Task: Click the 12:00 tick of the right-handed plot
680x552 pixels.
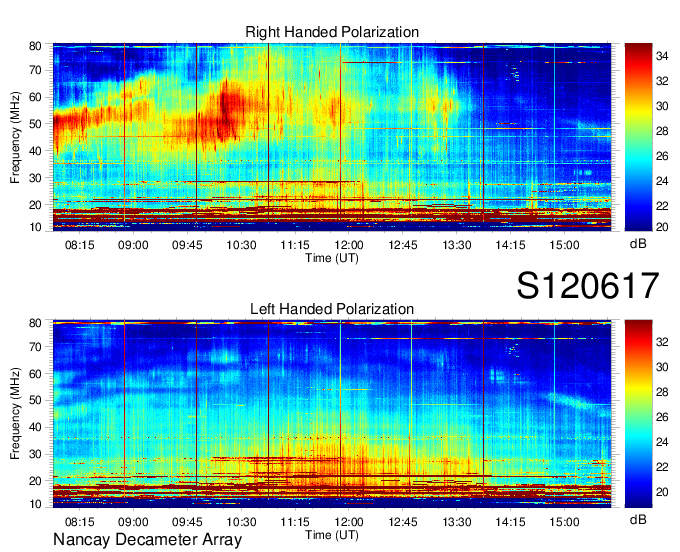Action: pyautogui.click(x=349, y=245)
